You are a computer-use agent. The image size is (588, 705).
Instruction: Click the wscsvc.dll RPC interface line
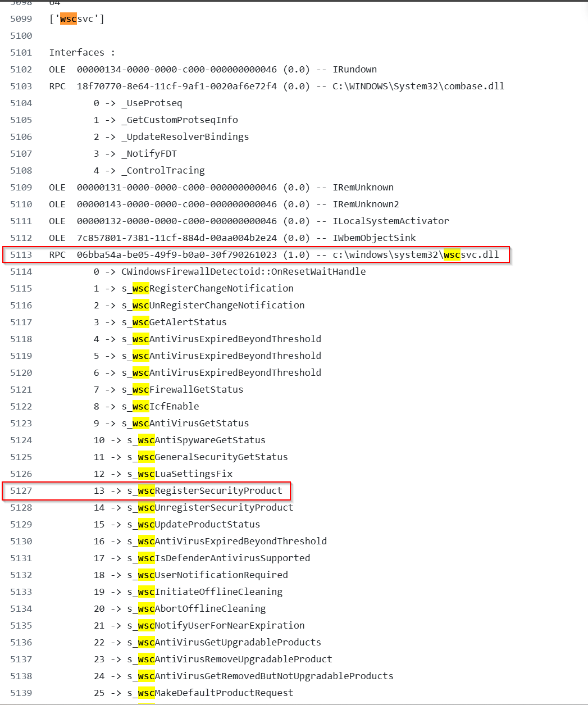274,254
